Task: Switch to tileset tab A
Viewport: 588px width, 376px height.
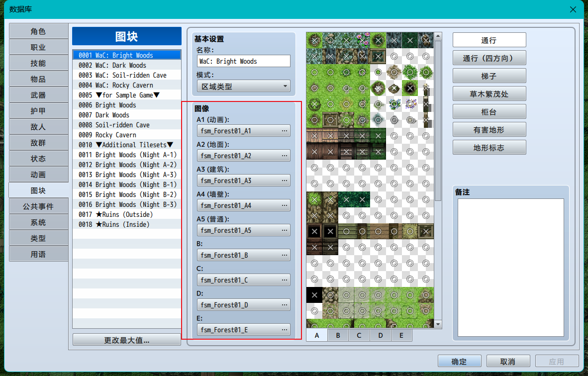Action: click(x=317, y=335)
